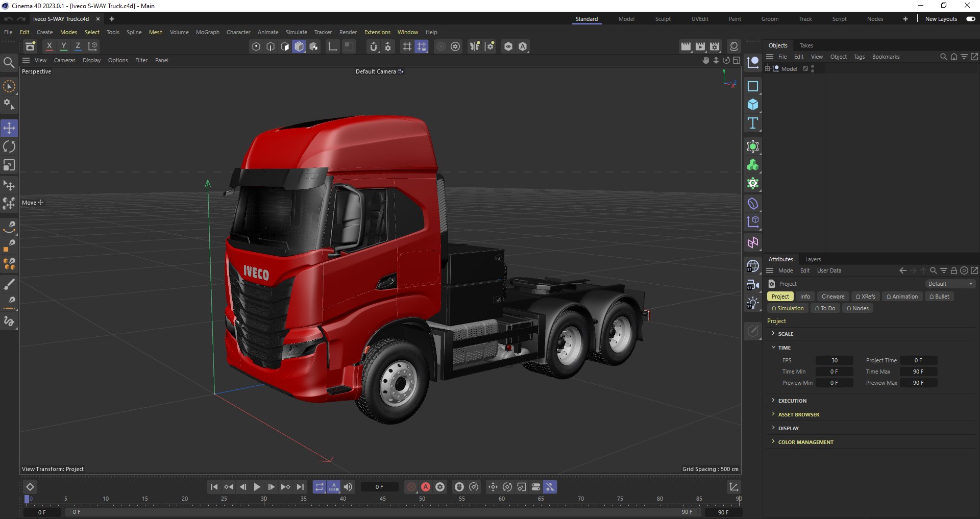The width and height of the screenshot is (980, 519).
Task: Open the viewport hamburger menu
Action: (26, 60)
